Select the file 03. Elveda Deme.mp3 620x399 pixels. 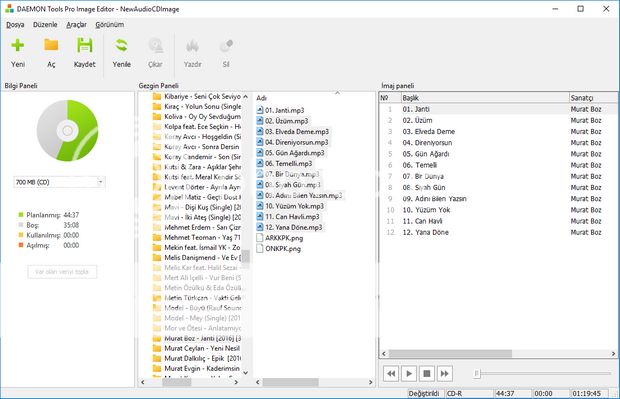click(x=293, y=131)
